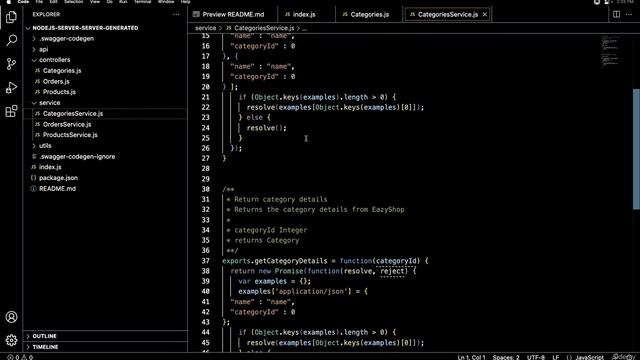Open the Run and Debug view icon
Viewport: 640px width, 360px height.
11,87
